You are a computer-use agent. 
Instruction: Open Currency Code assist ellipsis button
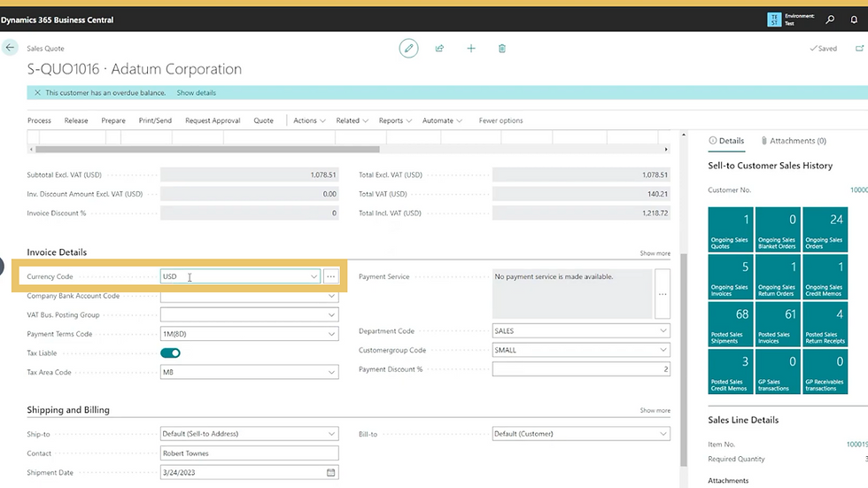tap(330, 276)
